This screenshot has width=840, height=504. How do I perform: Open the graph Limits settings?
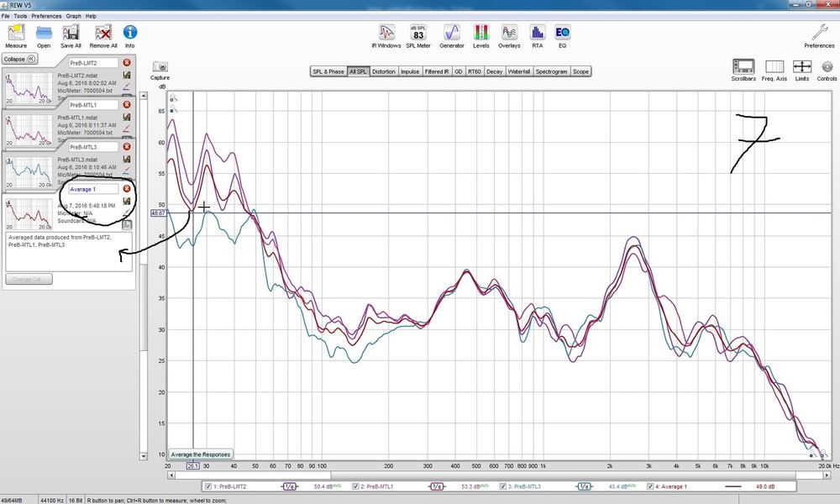(x=802, y=71)
